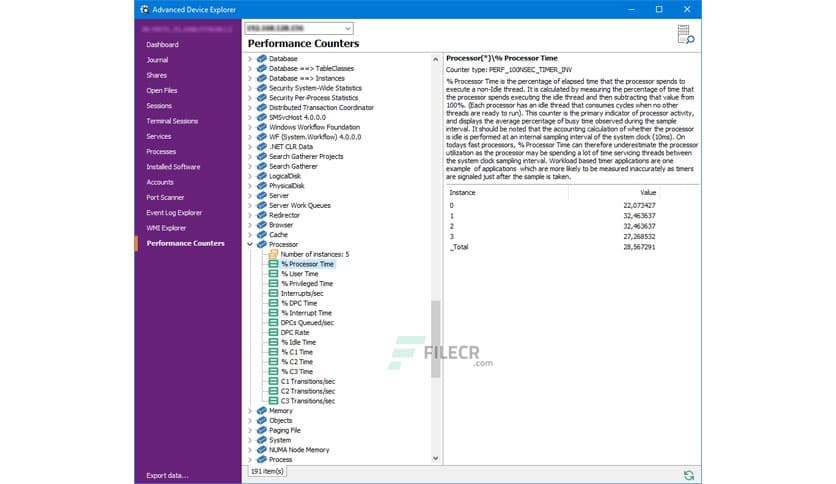
Task: Go to Processes in the sidebar
Action: 161,151
